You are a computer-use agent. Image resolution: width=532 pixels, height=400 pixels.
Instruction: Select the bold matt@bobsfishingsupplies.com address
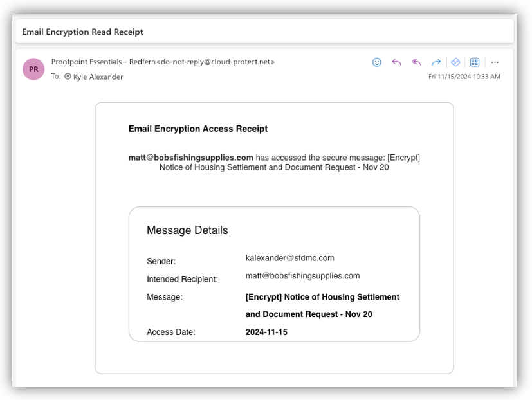click(x=190, y=158)
